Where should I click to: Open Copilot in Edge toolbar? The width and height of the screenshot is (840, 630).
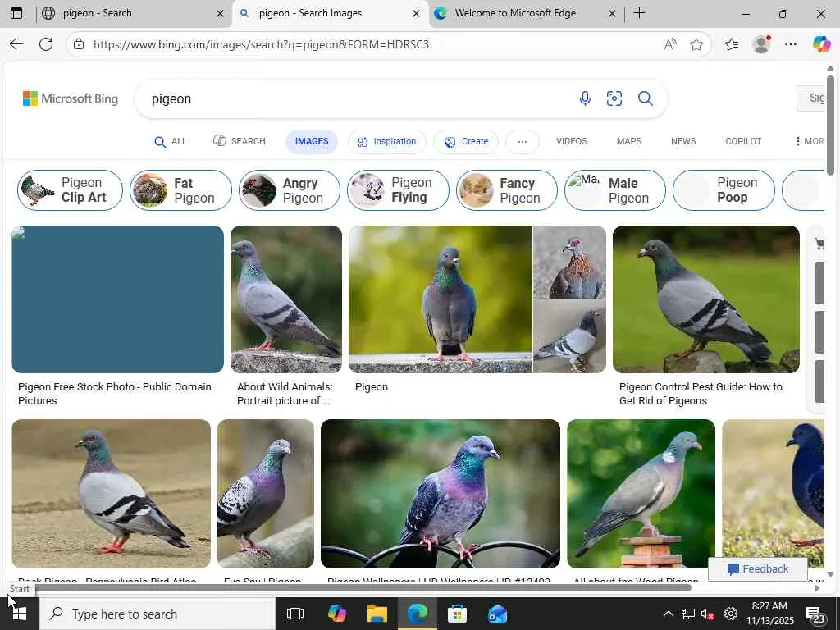821,44
